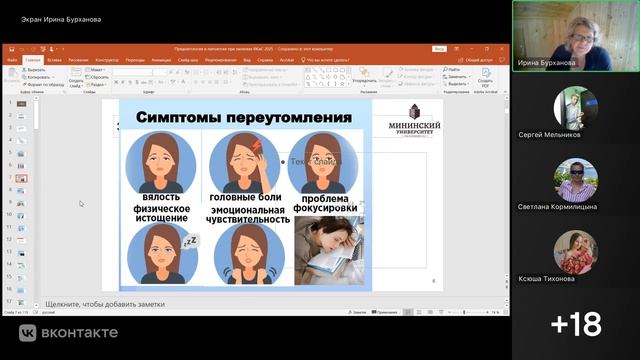Click Reset (Сбросить) slide button
Viewport: 640px width, 360px height.
click(97, 77)
